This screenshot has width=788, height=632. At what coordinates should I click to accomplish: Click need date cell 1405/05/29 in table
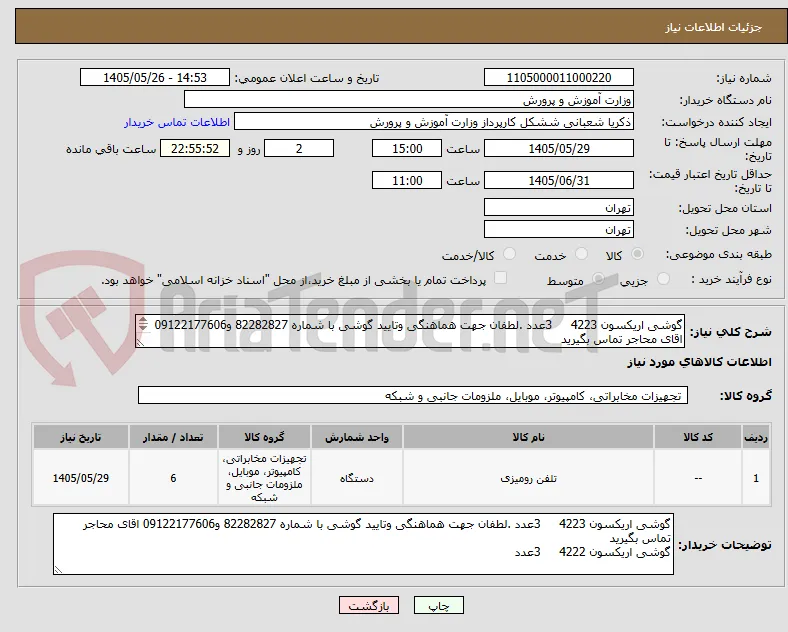coord(81,478)
